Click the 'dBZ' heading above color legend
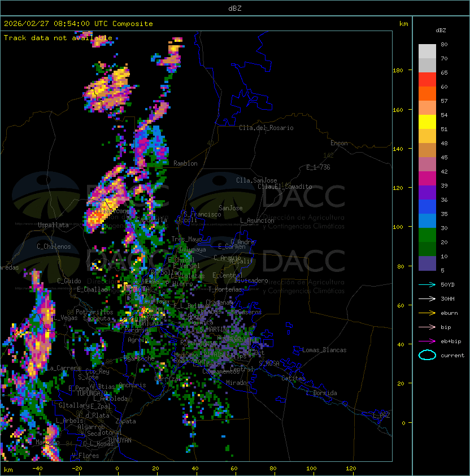 (441, 31)
